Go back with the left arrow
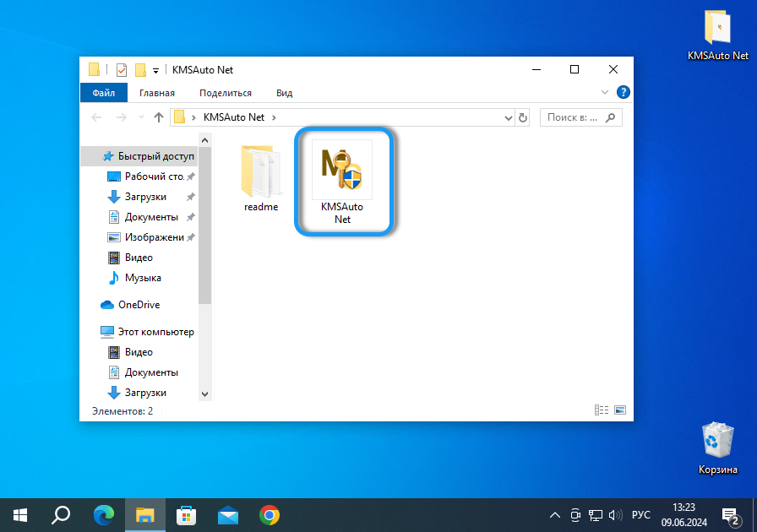 pyautogui.click(x=96, y=117)
